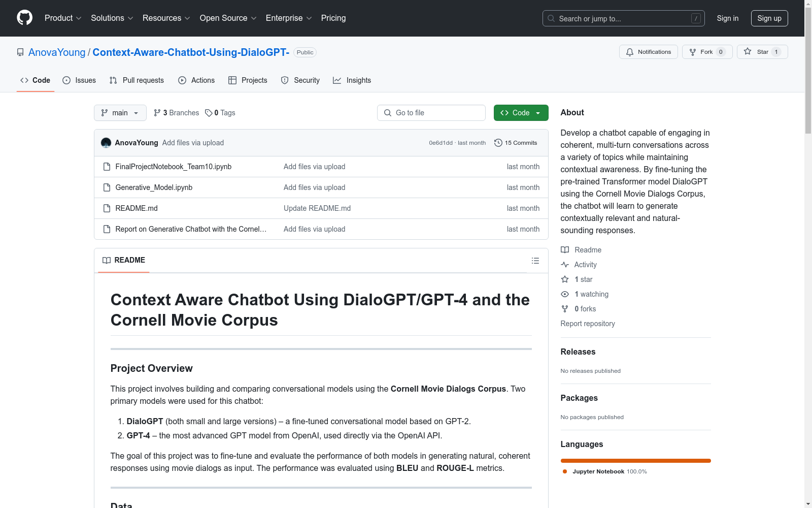Image resolution: width=812 pixels, height=508 pixels.
Task: Click the Project Overview heading
Action: [x=152, y=368]
